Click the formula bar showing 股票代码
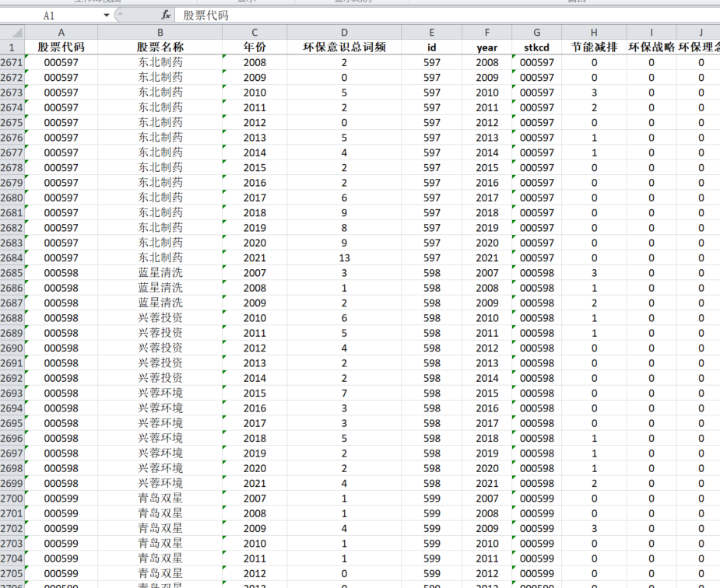 [447, 15]
